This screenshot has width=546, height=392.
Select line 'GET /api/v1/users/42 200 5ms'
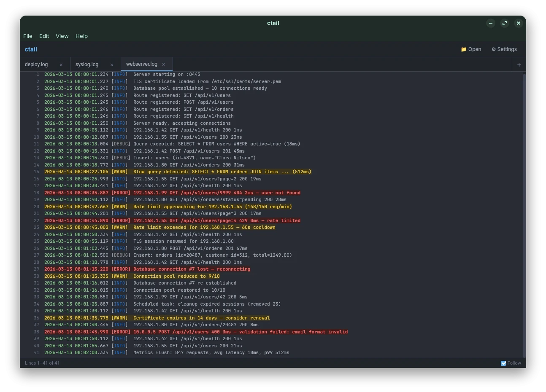pyautogui.click(x=271, y=297)
